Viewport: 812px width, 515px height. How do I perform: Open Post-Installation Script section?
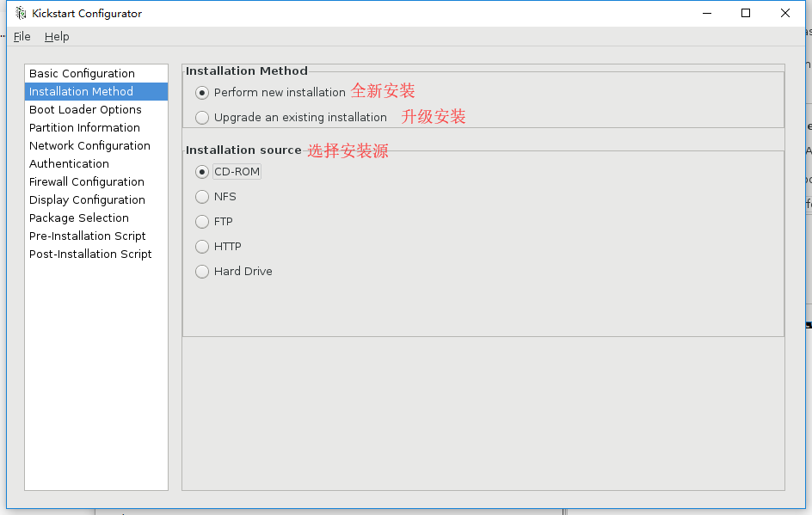[x=96, y=254]
